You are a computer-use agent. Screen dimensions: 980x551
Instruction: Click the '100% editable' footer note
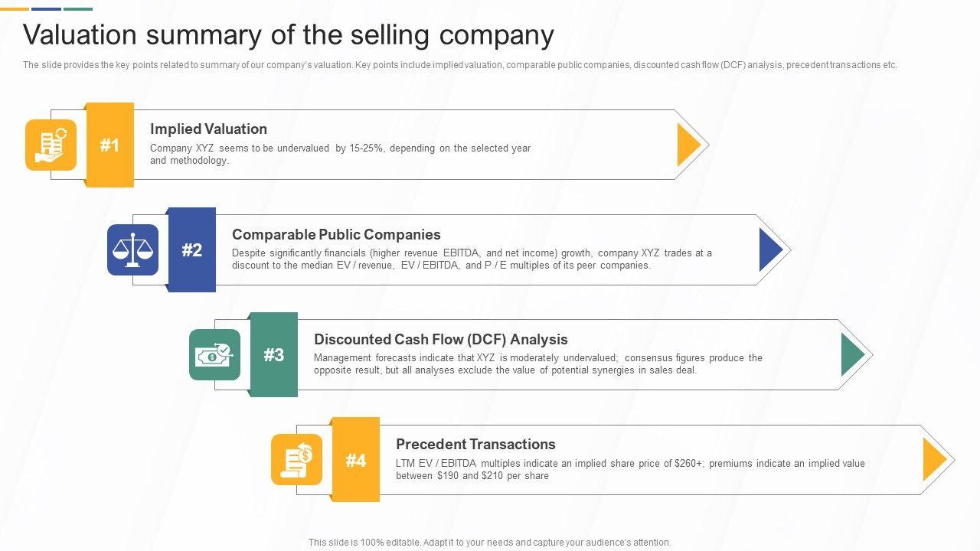click(489, 542)
